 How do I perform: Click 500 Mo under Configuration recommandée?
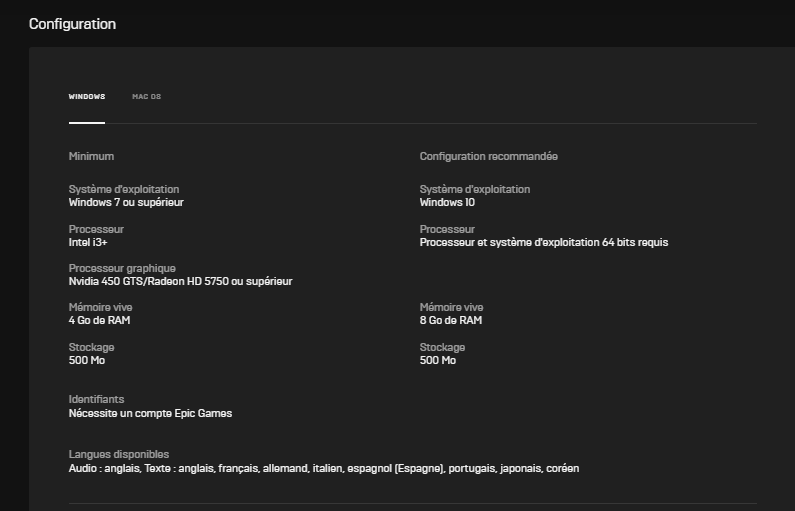[438, 360]
